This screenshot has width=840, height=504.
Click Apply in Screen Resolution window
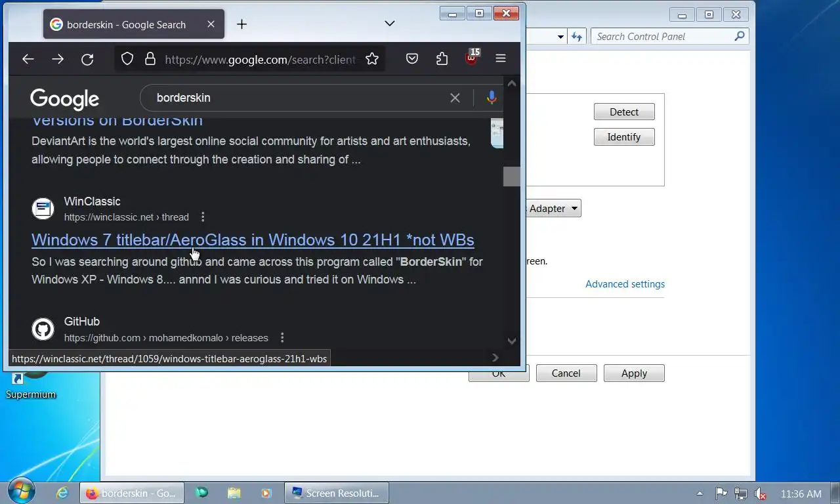pos(634,373)
